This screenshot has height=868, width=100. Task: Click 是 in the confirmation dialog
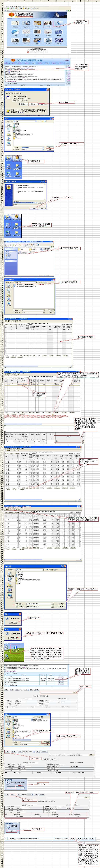coord(11,787)
